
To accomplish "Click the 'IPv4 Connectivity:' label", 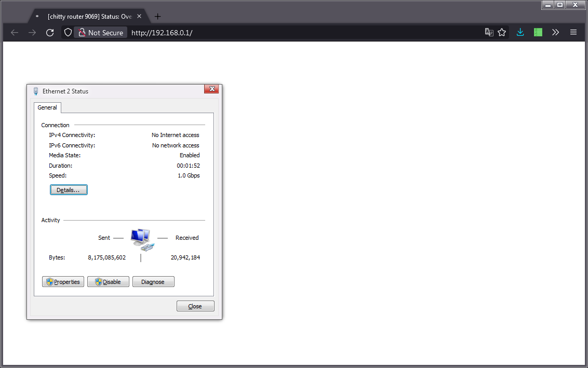I will click(x=72, y=135).
